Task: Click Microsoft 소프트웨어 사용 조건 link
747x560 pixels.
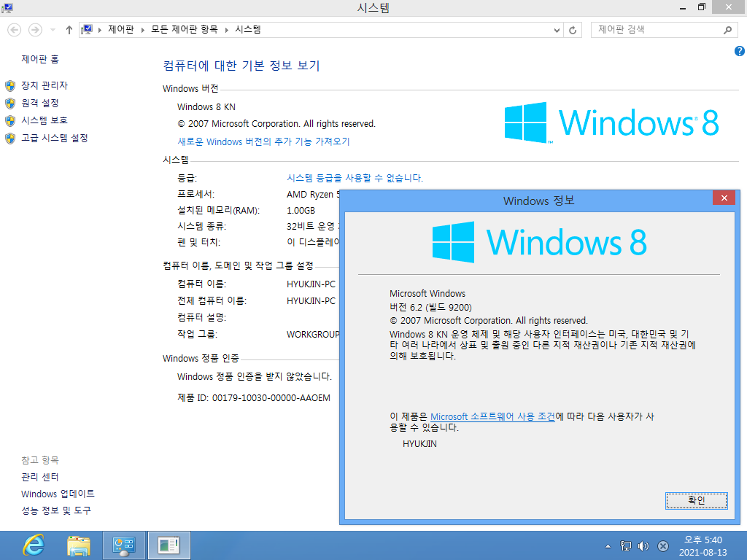Action: pos(492,416)
